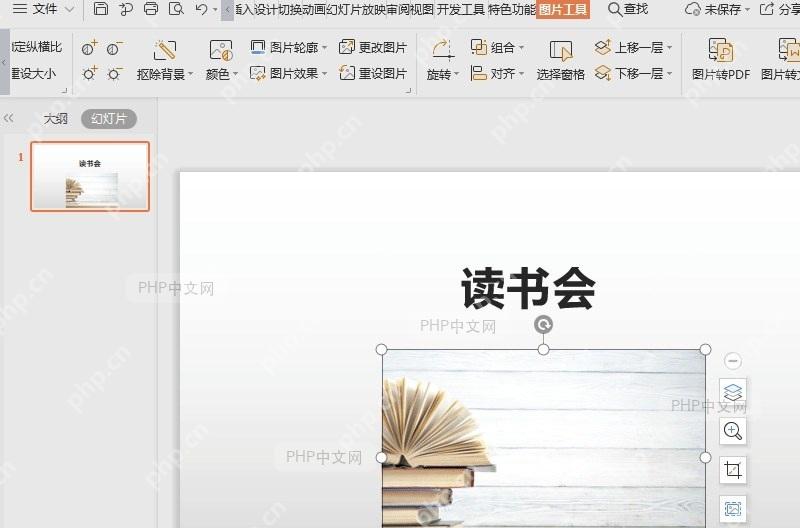
Task: Open the 开发工具 ribbon tab
Action: pyautogui.click(x=461, y=9)
